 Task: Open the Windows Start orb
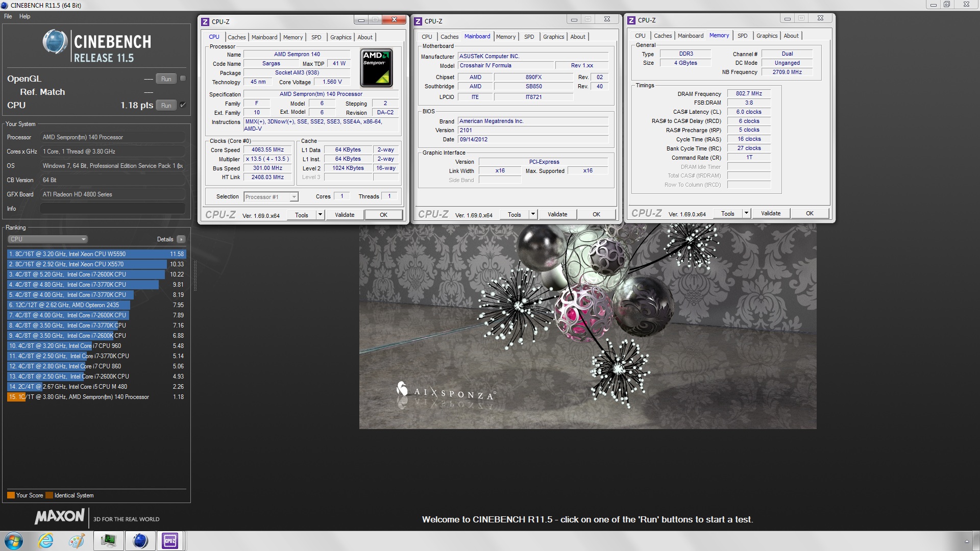[x=14, y=541]
